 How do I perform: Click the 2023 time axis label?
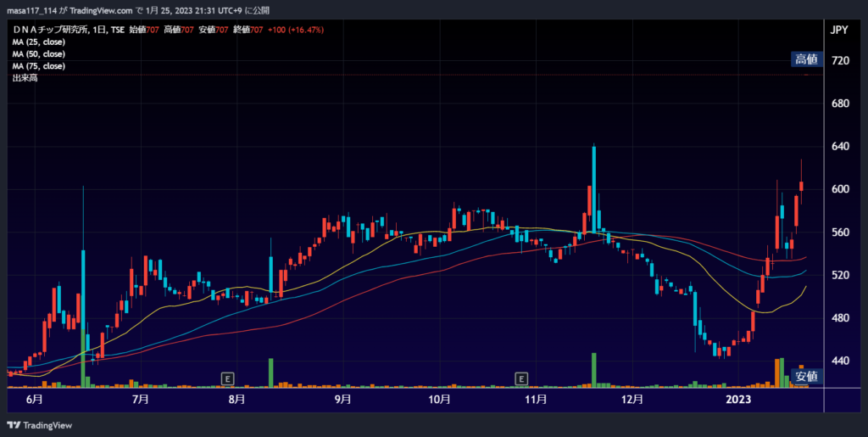pyautogui.click(x=739, y=400)
